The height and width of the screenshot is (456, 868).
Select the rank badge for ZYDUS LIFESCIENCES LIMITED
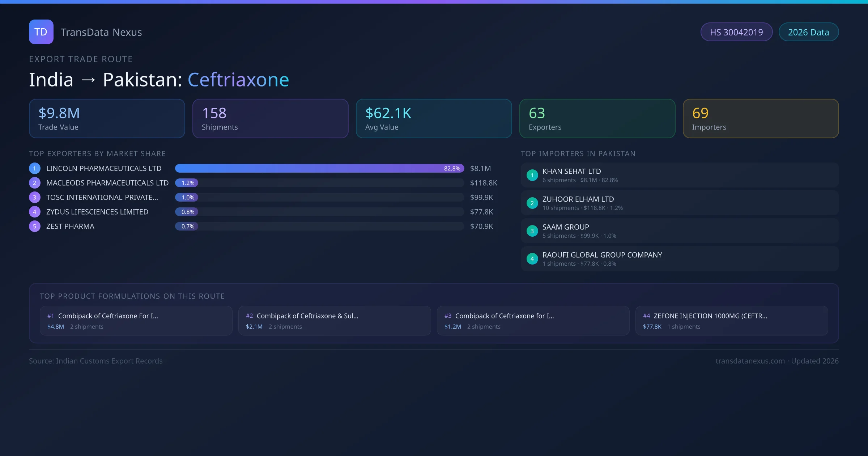(34, 212)
